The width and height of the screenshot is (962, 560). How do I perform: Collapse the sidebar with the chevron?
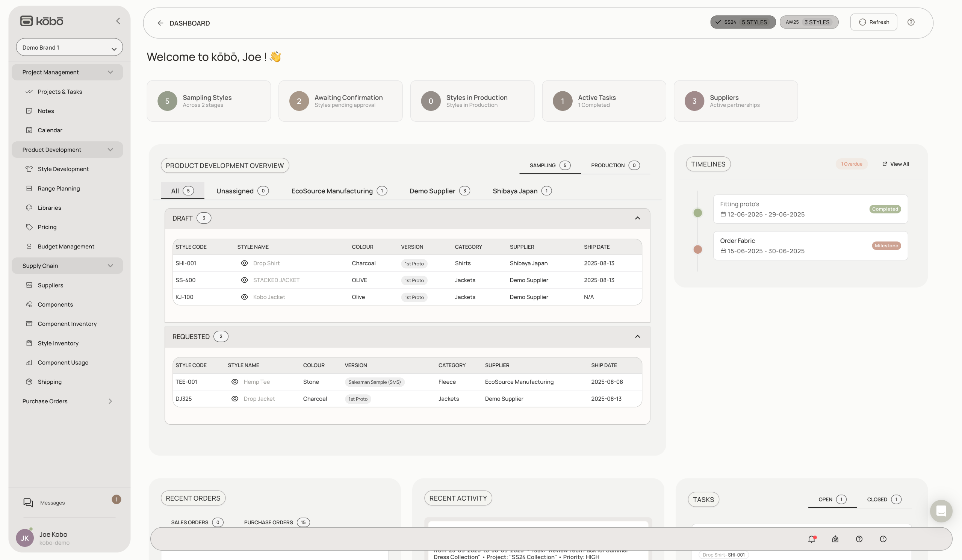118,21
